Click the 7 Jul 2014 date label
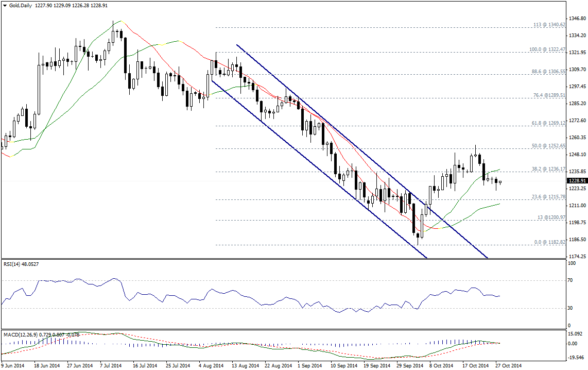 click(111, 365)
